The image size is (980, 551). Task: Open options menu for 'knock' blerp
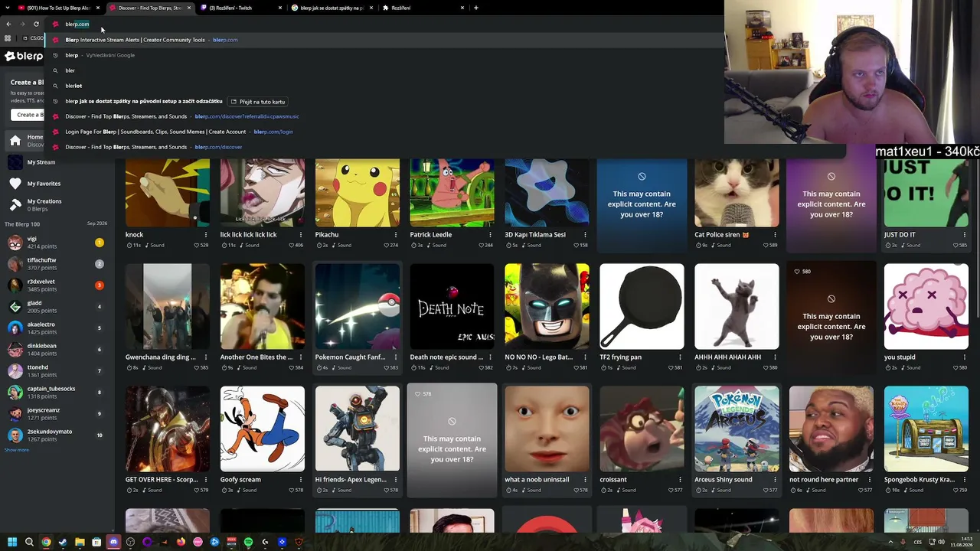(x=205, y=235)
